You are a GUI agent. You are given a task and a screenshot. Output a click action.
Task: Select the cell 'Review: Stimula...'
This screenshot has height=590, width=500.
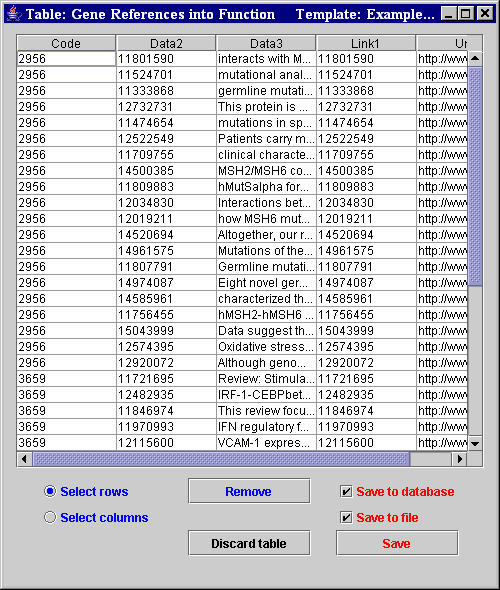click(x=266, y=379)
